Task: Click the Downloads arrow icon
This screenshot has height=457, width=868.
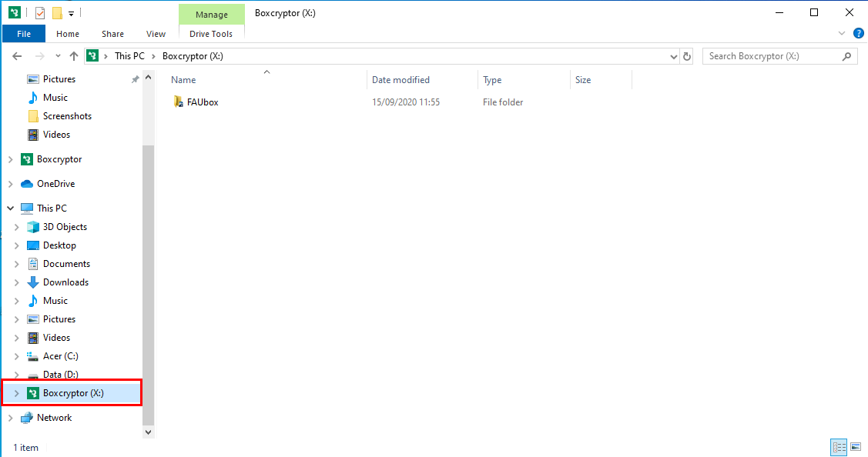Action: click(33, 282)
